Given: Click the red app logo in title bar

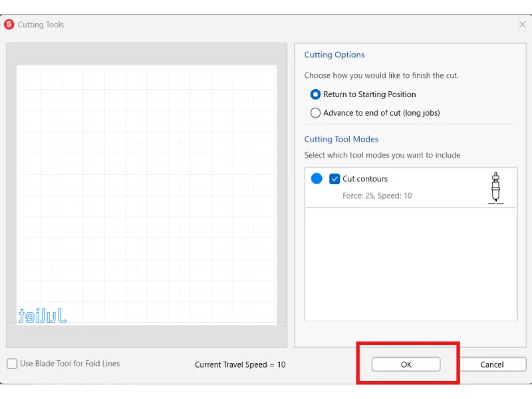Looking at the screenshot, I should (9, 25).
